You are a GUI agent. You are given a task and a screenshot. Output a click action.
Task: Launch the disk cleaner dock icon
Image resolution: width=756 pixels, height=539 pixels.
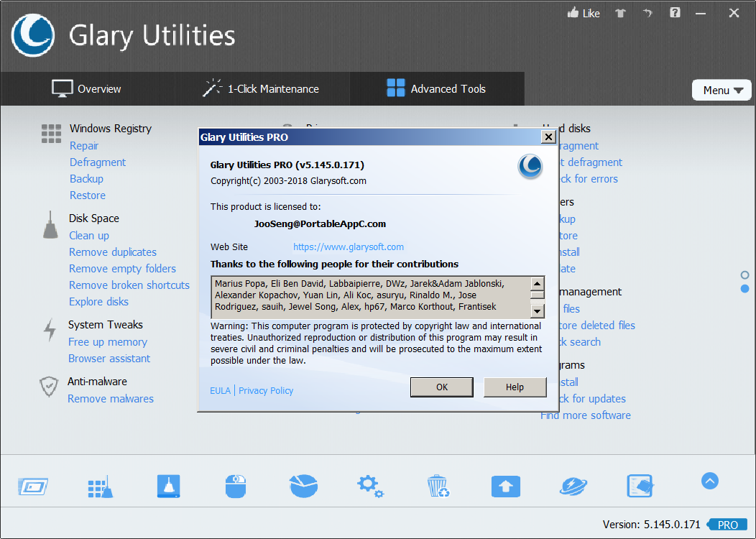pos(168,486)
